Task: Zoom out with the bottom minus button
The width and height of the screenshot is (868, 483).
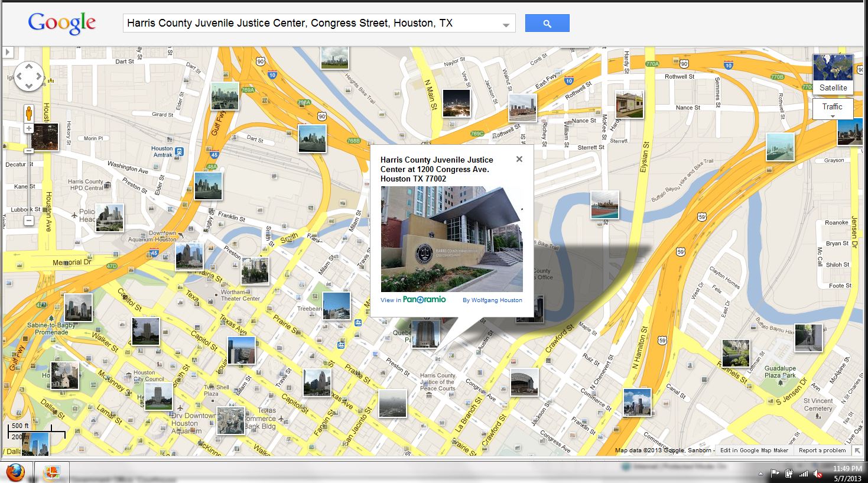Action: [x=28, y=221]
